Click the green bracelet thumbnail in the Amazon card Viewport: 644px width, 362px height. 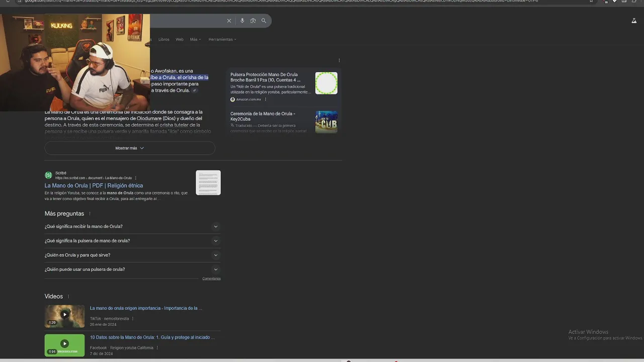point(327,83)
